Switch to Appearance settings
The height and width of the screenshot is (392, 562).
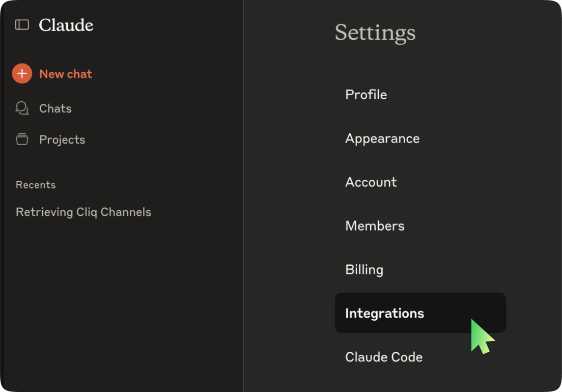pos(382,138)
